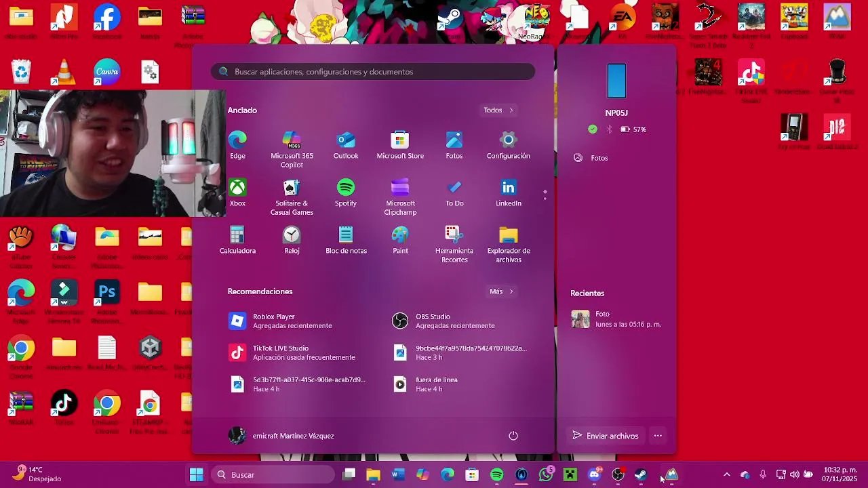Open LinkedIn pinned app
The width and height of the screenshot is (868, 488).
click(509, 193)
